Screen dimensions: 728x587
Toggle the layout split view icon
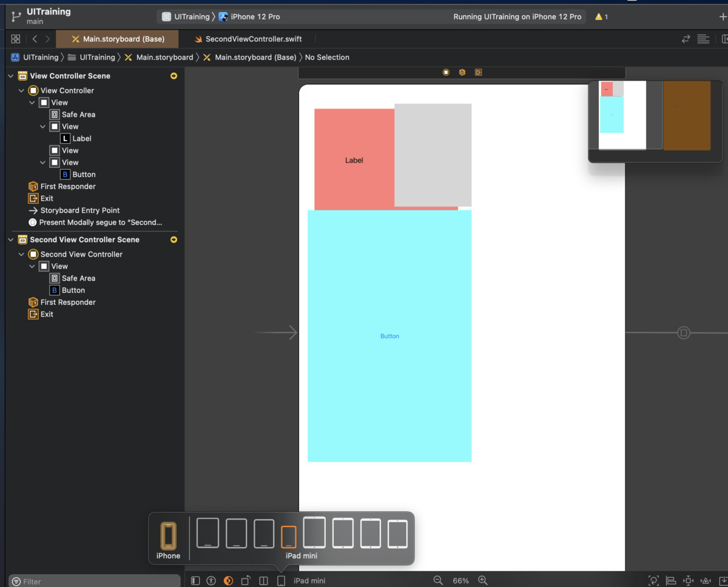coord(263,580)
